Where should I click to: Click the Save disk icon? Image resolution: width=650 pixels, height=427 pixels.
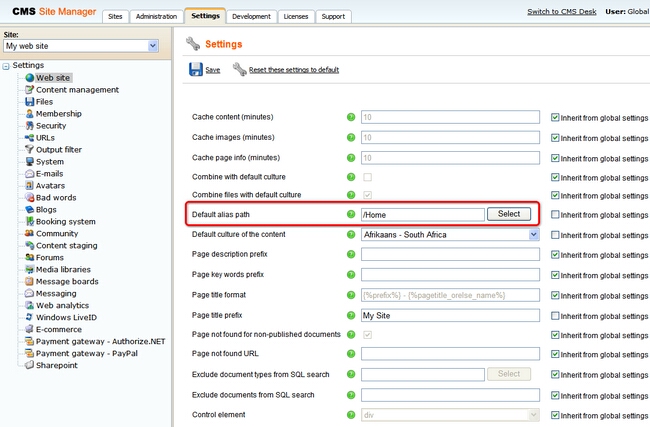coord(195,70)
